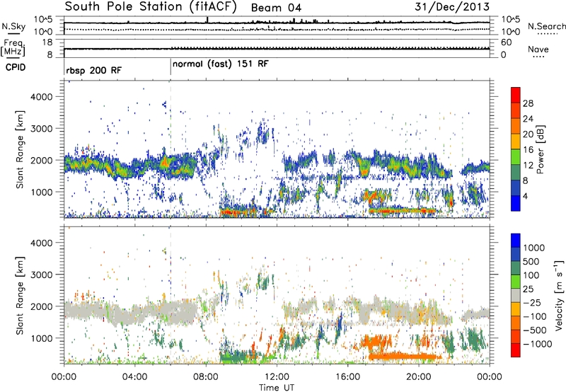566x392 pixels.
Task: Click the '20:00' time axis tick label
Action: pos(419,377)
